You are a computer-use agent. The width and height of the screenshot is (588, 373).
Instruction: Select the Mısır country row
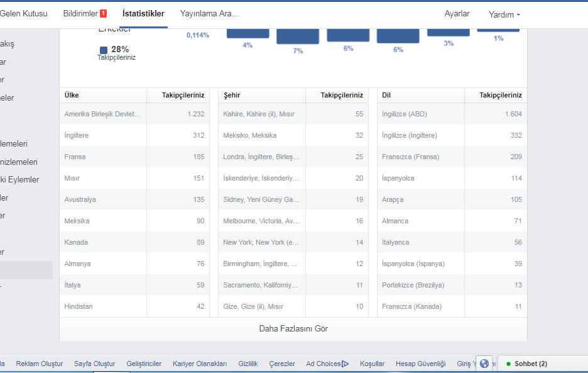(134, 178)
